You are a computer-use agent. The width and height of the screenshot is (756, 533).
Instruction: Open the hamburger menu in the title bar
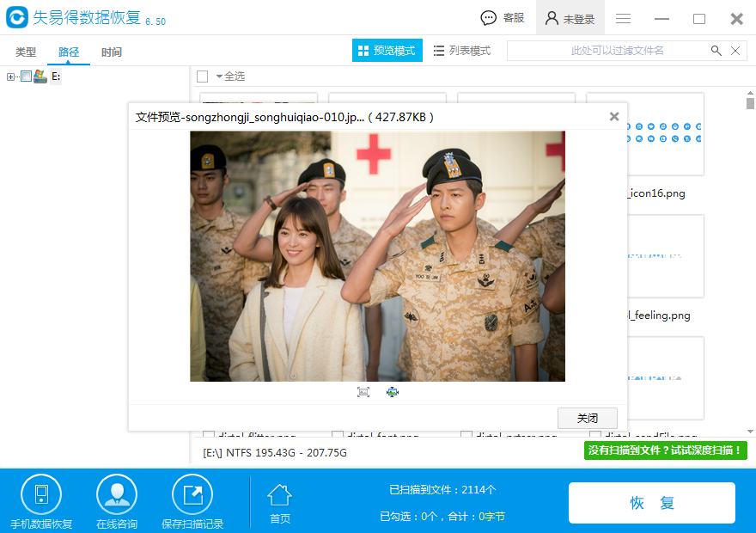623,18
